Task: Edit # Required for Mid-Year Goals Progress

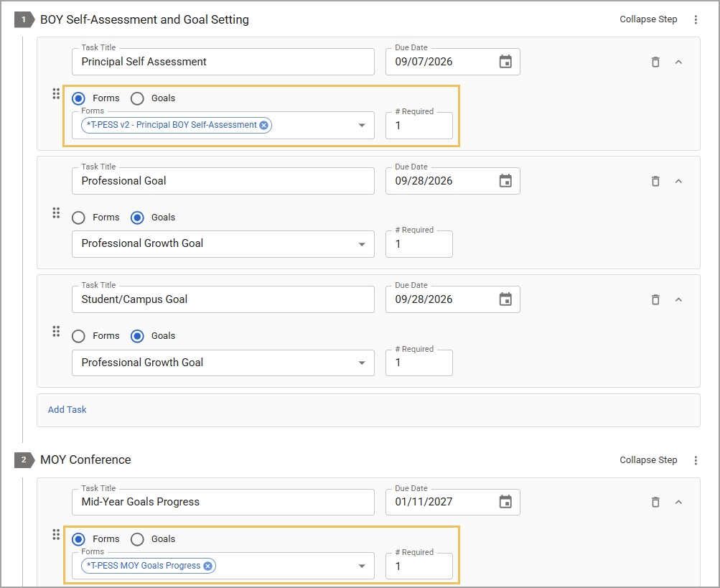Action: pos(419,566)
